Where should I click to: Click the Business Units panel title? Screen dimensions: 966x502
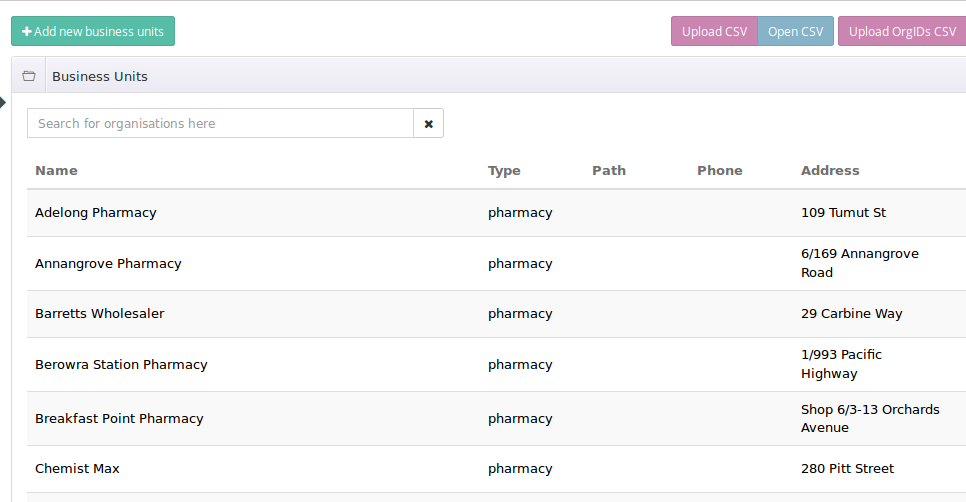point(100,76)
